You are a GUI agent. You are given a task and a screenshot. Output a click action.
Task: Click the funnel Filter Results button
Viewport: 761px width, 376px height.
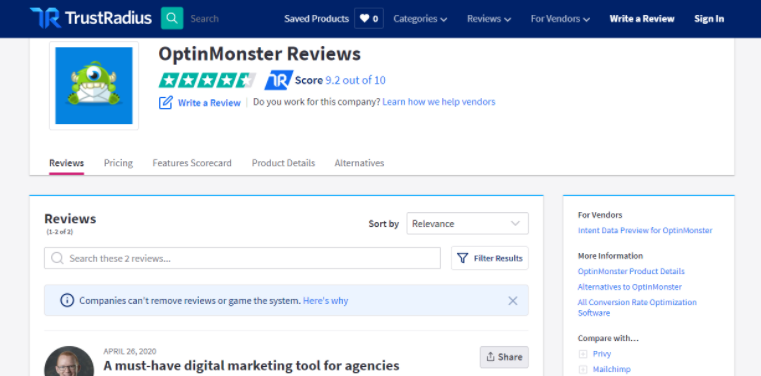pyautogui.click(x=490, y=258)
